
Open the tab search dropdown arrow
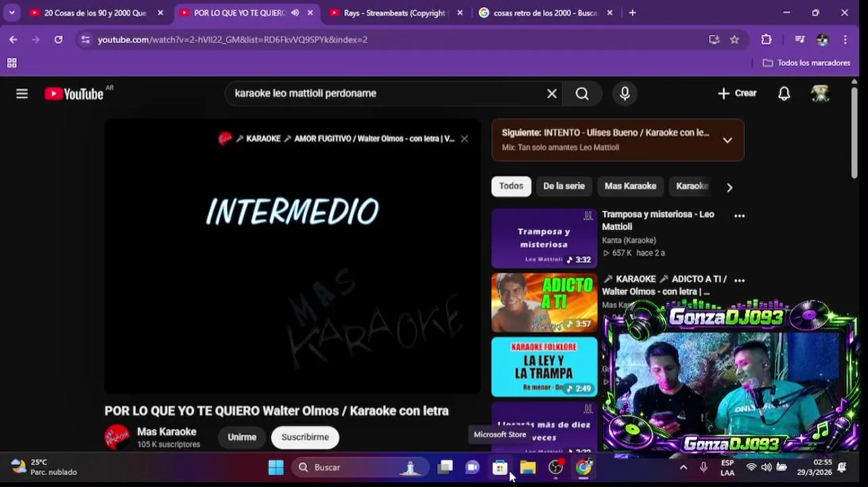coord(11,12)
